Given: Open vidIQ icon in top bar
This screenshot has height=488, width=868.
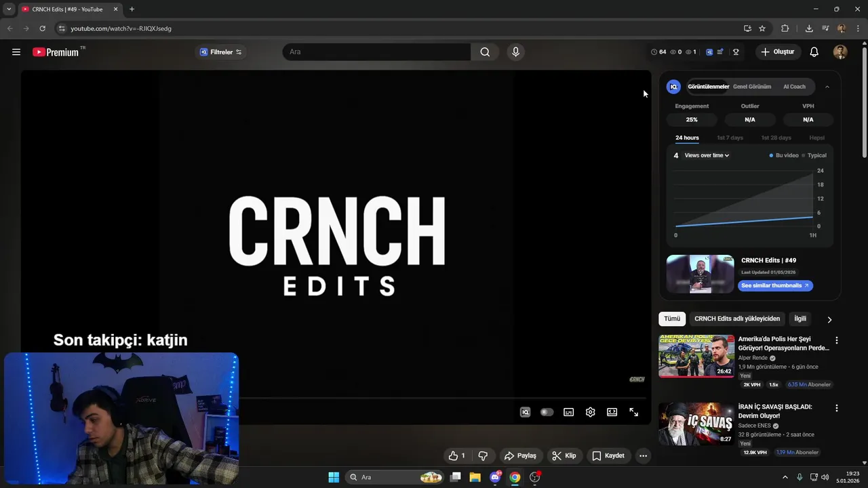Looking at the screenshot, I should 709,52.
